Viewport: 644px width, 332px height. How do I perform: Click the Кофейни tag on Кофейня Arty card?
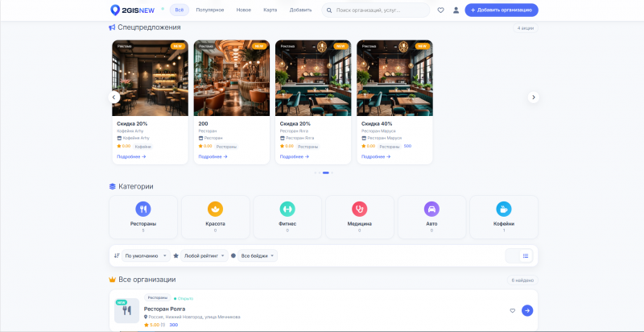pyautogui.click(x=143, y=147)
